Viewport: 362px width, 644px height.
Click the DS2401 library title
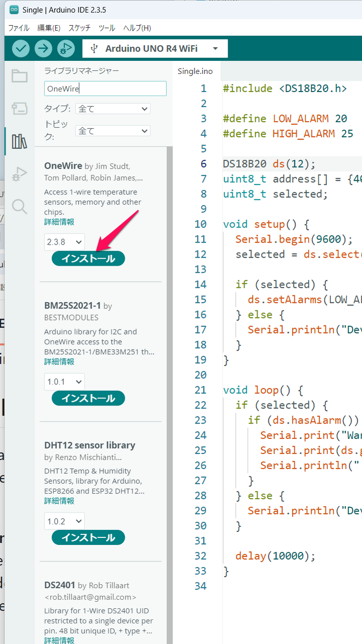[x=60, y=585]
